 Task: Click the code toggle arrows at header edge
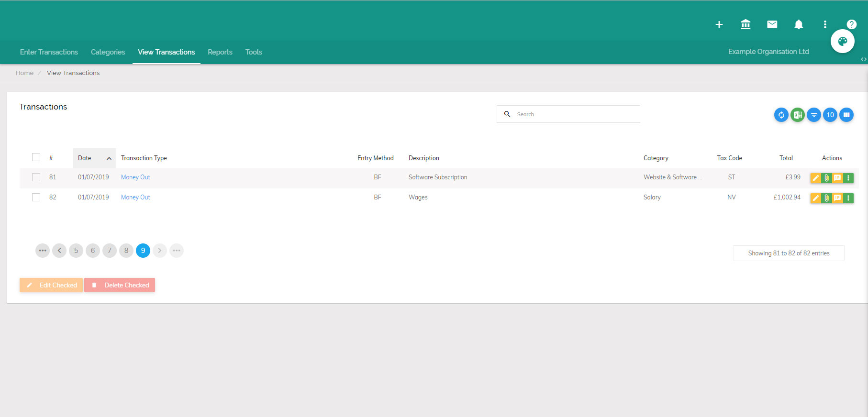point(864,59)
